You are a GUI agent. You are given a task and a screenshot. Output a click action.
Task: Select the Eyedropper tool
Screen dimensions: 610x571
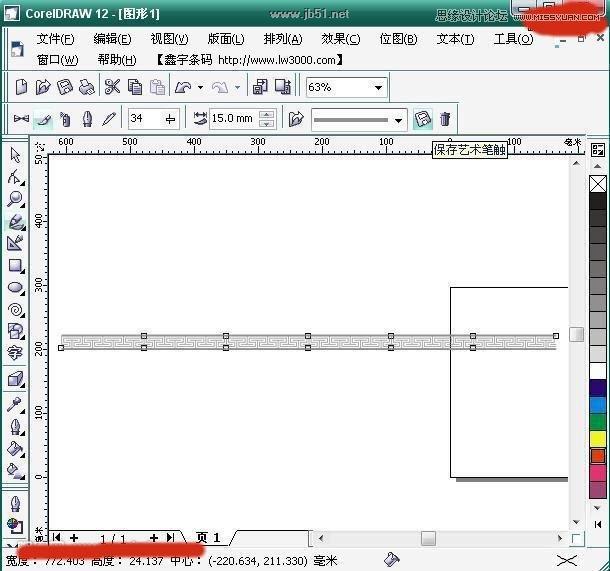pos(15,405)
